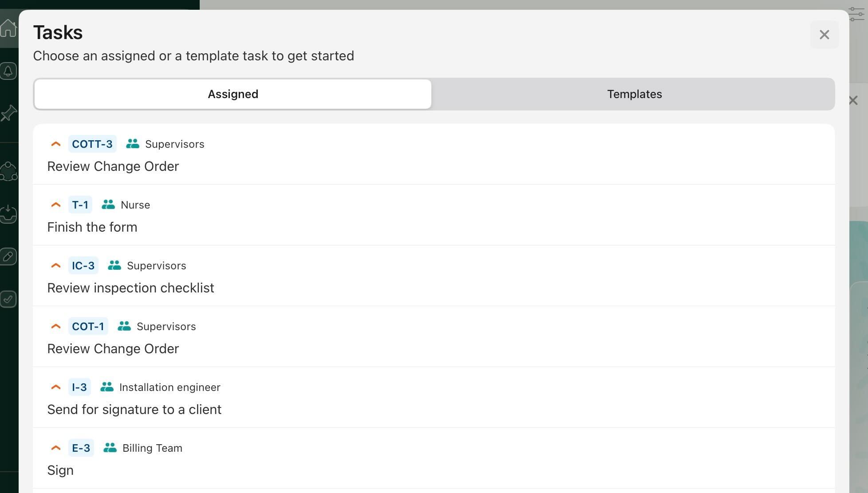Click the orange chevron on COTT-3 task

pyautogui.click(x=55, y=144)
